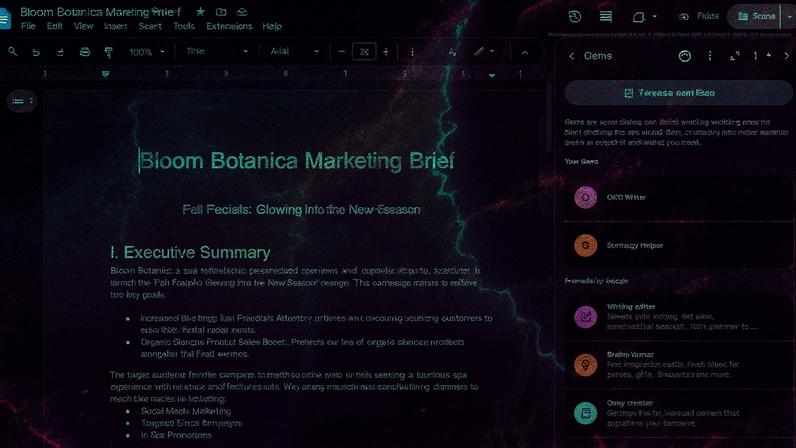
Task: Collapse the toolbar with the up chevron
Action: [525, 51]
